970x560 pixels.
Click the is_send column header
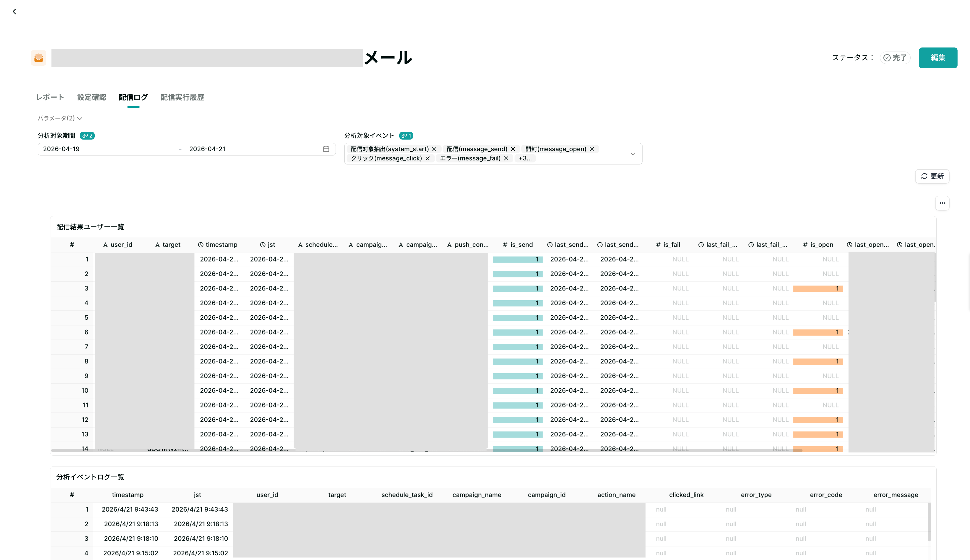(x=518, y=245)
